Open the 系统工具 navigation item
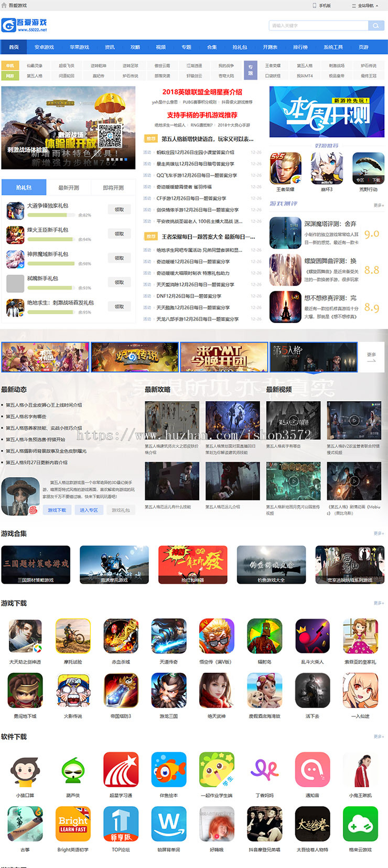This screenshot has height=868, width=388. [x=333, y=47]
